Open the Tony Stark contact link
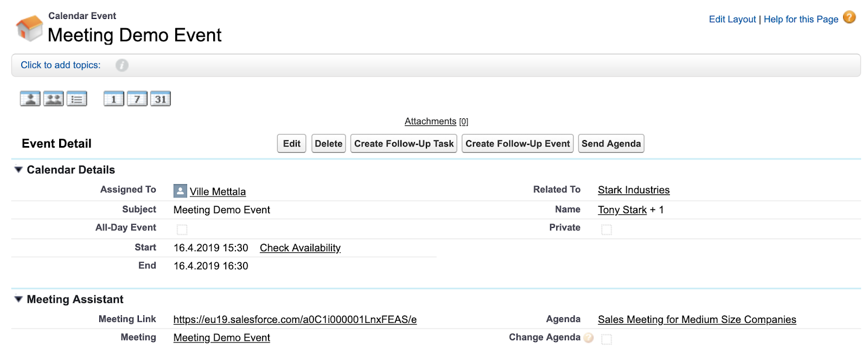The width and height of the screenshot is (868, 355). 622,210
